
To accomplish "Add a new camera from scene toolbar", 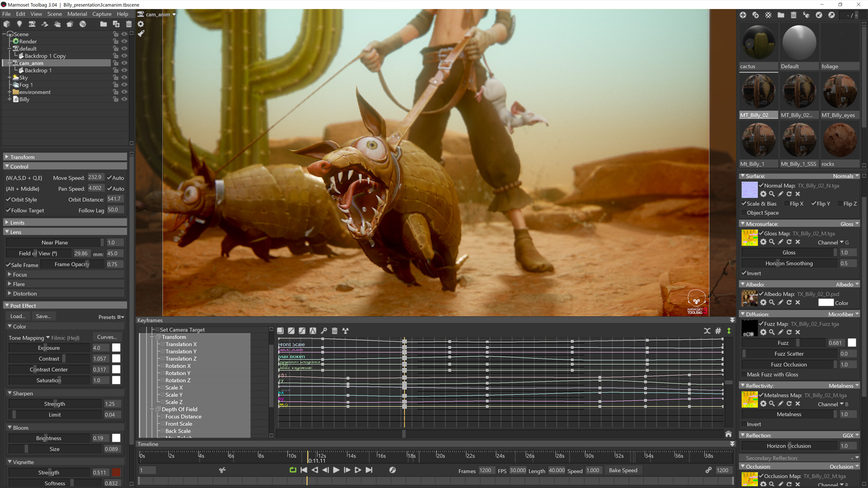I will [32, 24].
